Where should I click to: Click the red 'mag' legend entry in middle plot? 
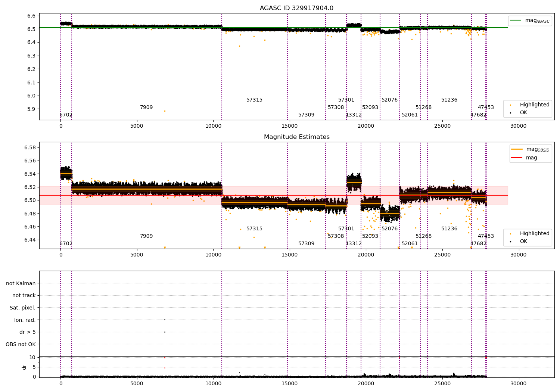click(525, 158)
